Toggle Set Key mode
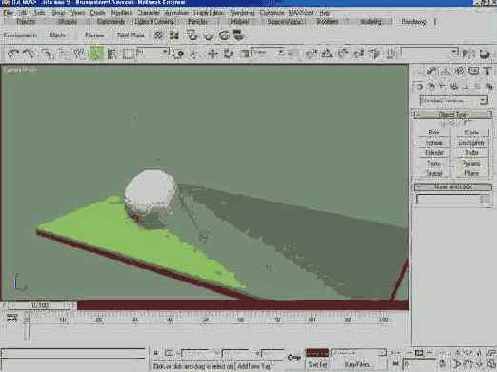The image size is (497, 372). pos(317,364)
